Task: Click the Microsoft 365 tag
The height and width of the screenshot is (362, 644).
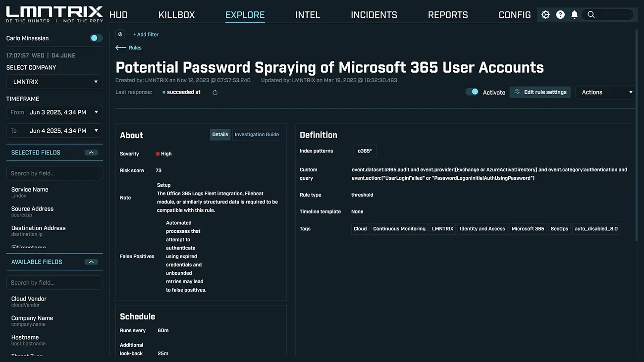Action: 528,229
